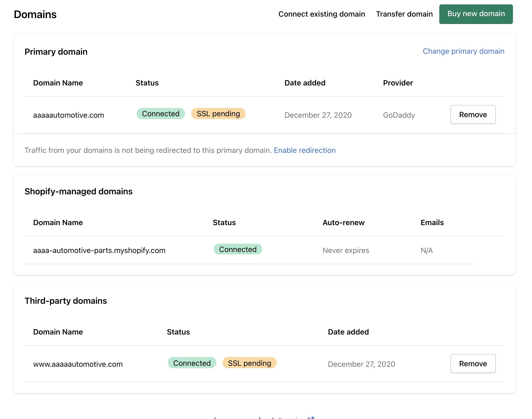This screenshot has width=532, height=419.
Task: Click the external link icon at page bottom
Action: point(311,418)
